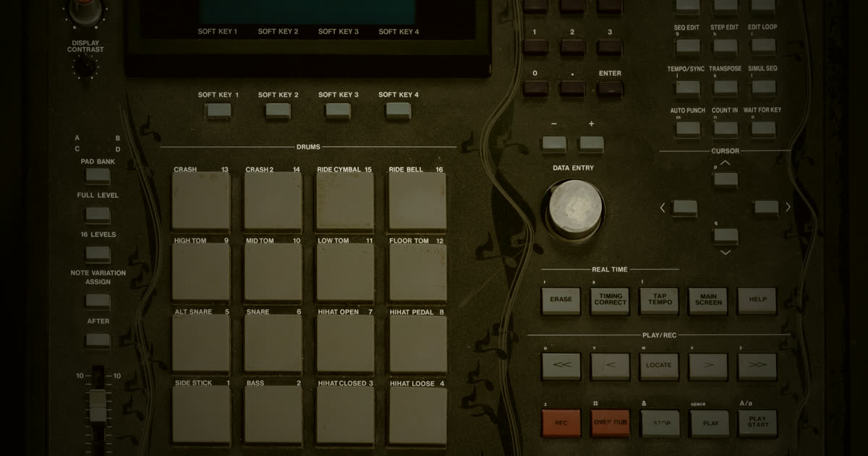Hit the HIHAT CLOSED pad 3
This screenshot has width=868, height=456.
[x=346, y=415]
